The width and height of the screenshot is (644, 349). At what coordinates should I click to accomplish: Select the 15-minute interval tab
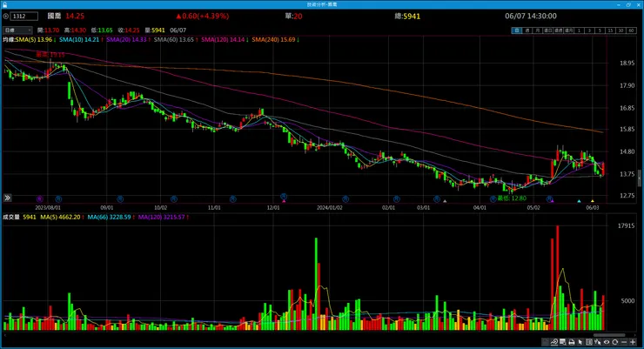point(610,30)
